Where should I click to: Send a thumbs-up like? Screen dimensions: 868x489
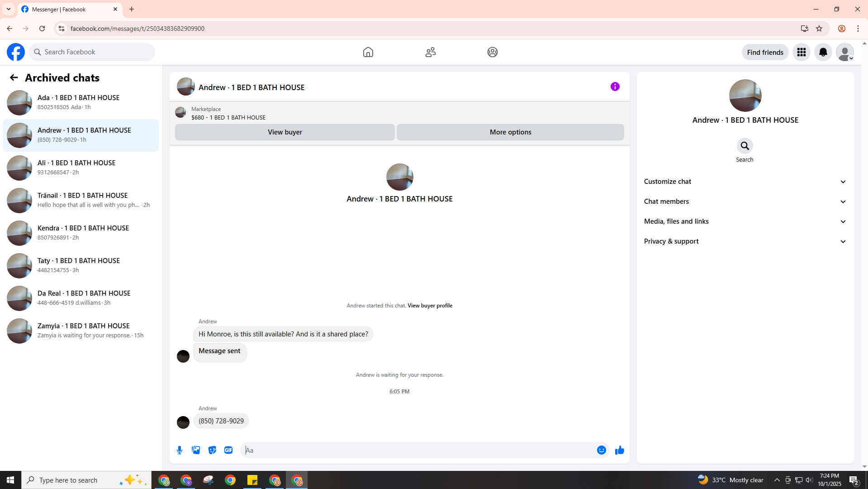pos(620,450)
